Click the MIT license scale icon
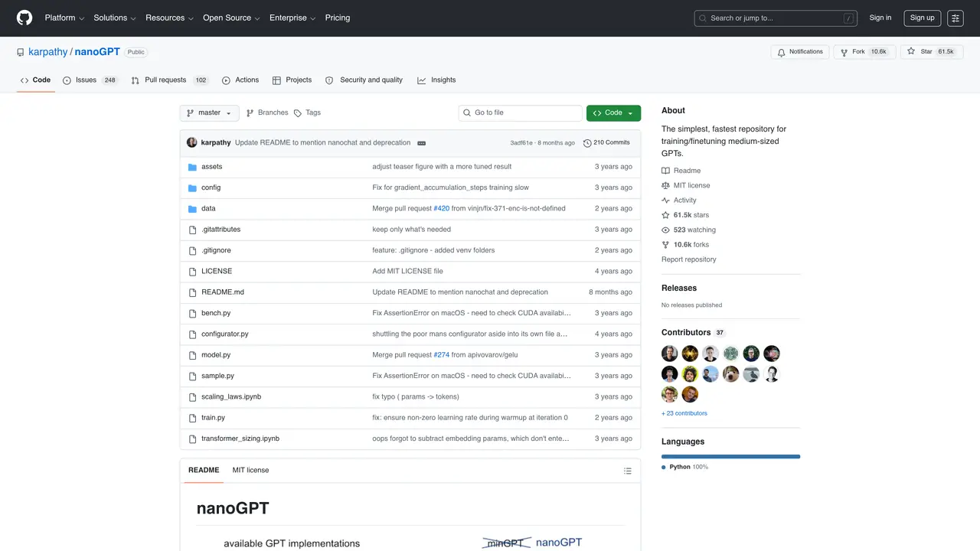Viewport: 980px width, 551px height. point(666,185)
